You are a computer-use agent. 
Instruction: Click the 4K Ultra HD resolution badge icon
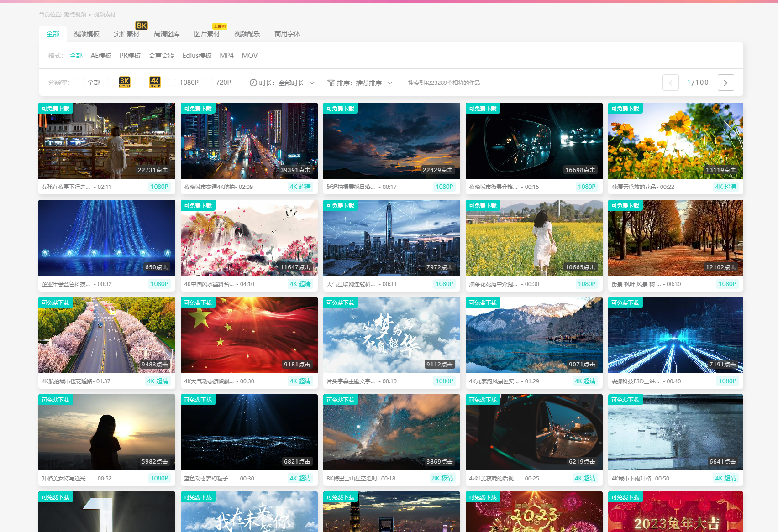155,82
